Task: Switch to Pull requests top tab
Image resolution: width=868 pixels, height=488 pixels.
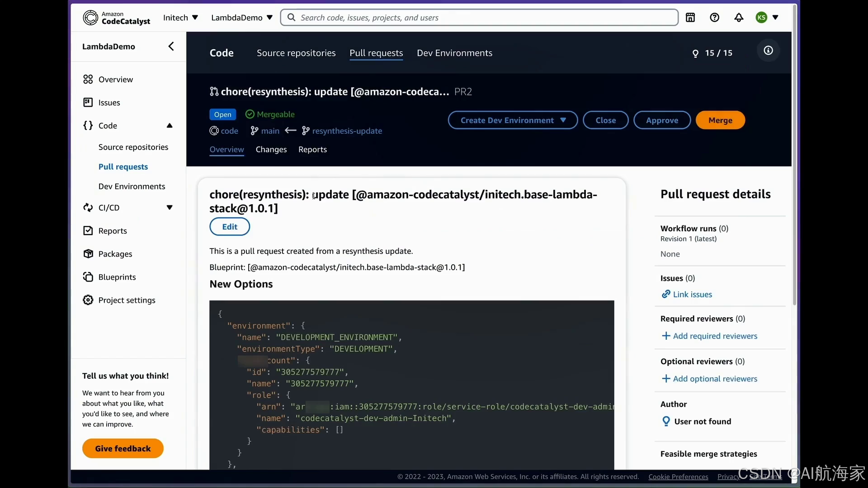Action: (x=376, y=53)
